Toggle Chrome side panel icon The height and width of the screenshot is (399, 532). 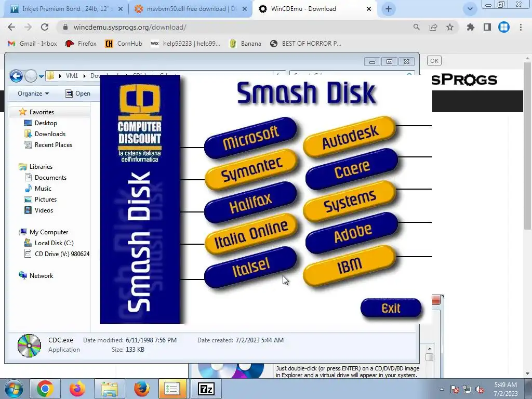487,27
